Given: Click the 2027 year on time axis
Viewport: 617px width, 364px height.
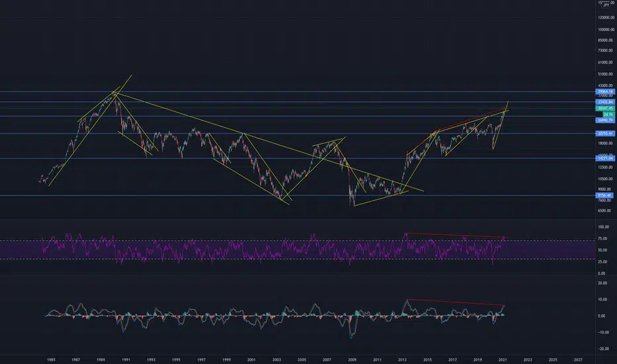Looking at the screenshot, I should click(x=578, y=359).
